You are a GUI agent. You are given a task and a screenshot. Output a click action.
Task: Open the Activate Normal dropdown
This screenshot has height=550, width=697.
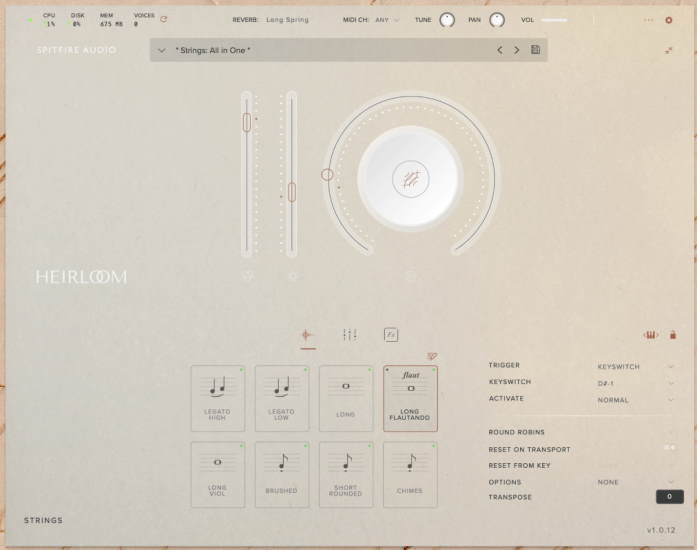tap(635, 400)
